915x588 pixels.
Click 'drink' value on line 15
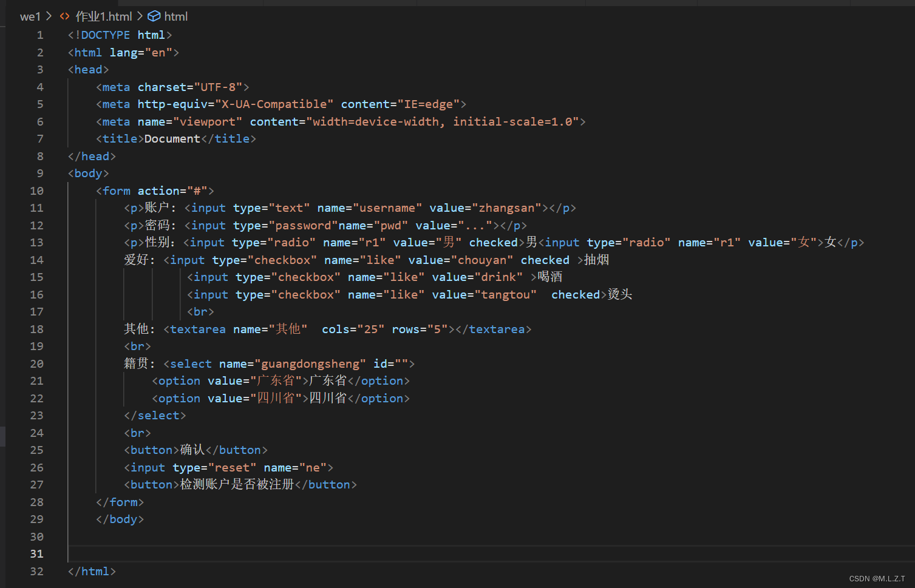(498, 277)
